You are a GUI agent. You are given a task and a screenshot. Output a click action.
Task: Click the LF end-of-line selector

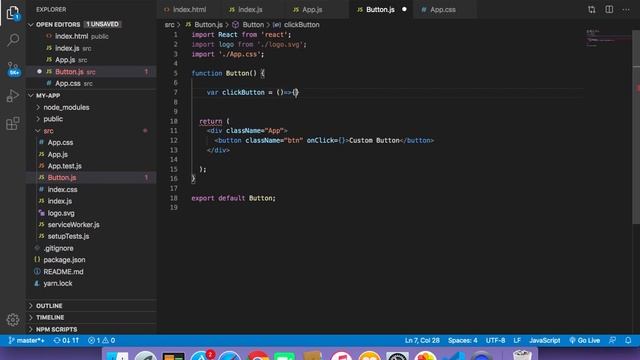(x=517, y=340)
